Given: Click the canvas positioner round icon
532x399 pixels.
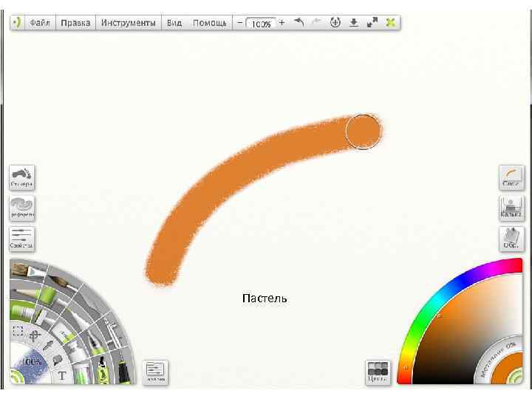Looking at the screenshot, I should coord(335,23).
